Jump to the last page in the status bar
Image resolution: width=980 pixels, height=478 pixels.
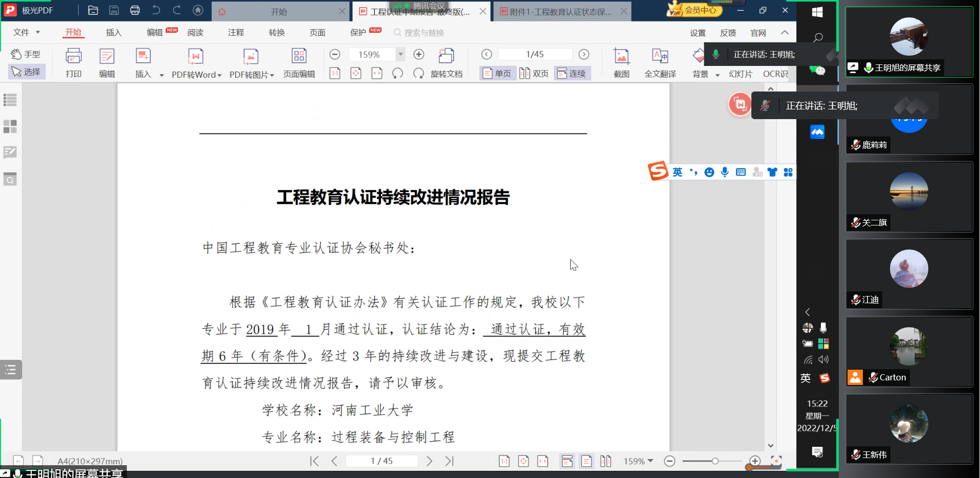[x=449, y=461]
